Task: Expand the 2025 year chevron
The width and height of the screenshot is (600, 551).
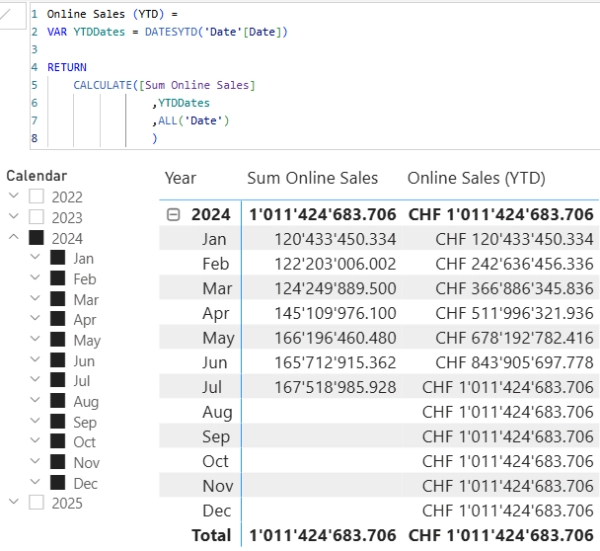Action: tap(14, 503)
